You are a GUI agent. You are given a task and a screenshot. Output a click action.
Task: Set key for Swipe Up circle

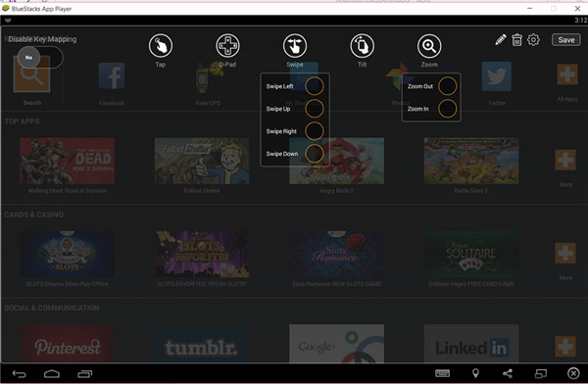click(315, 109)
